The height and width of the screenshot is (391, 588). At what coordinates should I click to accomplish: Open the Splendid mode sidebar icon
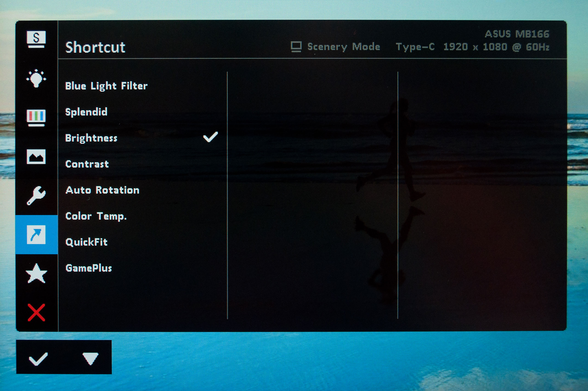tap(36, 39)
